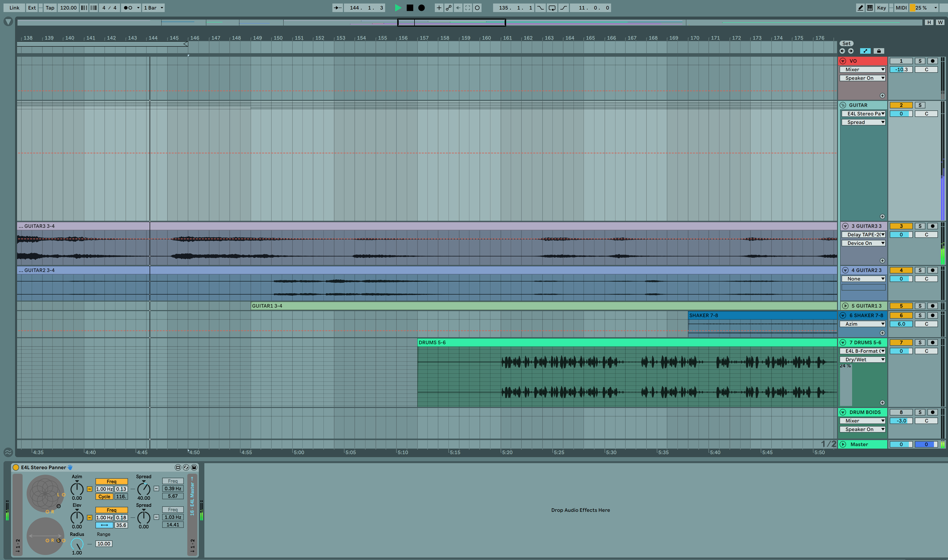Click the Arrangement Record button
This screenshot has width=948, height=560.
point(421,7)
